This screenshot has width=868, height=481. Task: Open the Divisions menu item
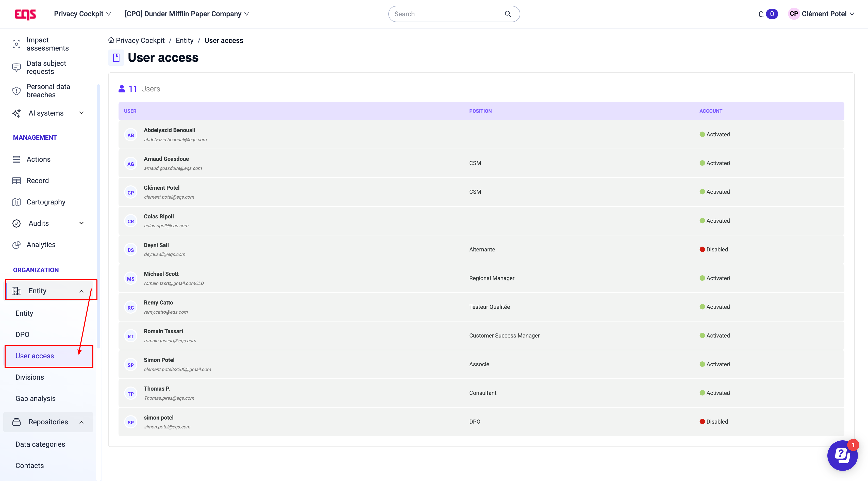point(30,377)
